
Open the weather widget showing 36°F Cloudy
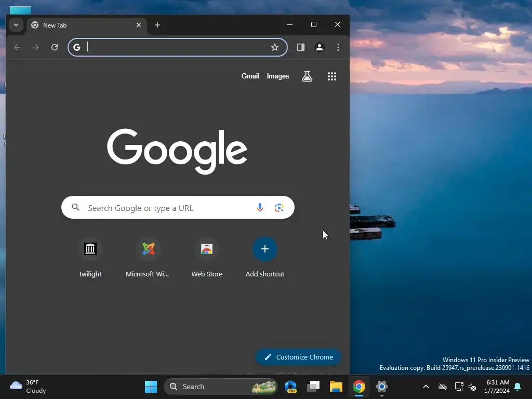coord(28,387)
